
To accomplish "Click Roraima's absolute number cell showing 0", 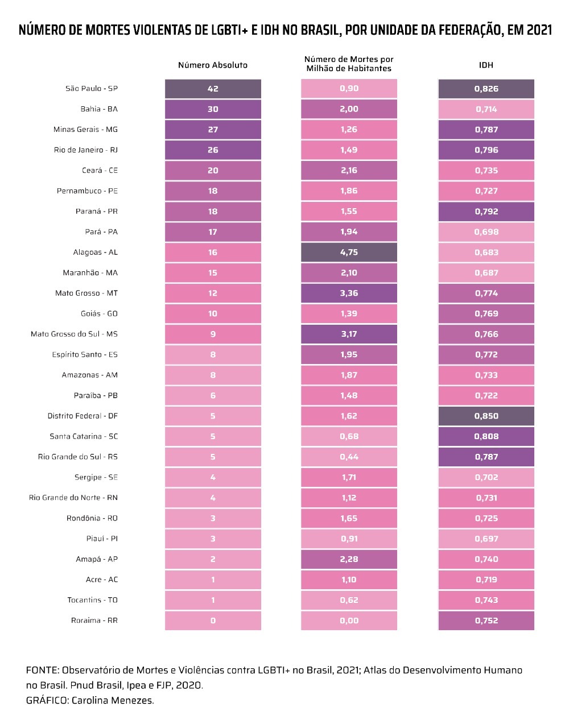I will pos(213,621).
